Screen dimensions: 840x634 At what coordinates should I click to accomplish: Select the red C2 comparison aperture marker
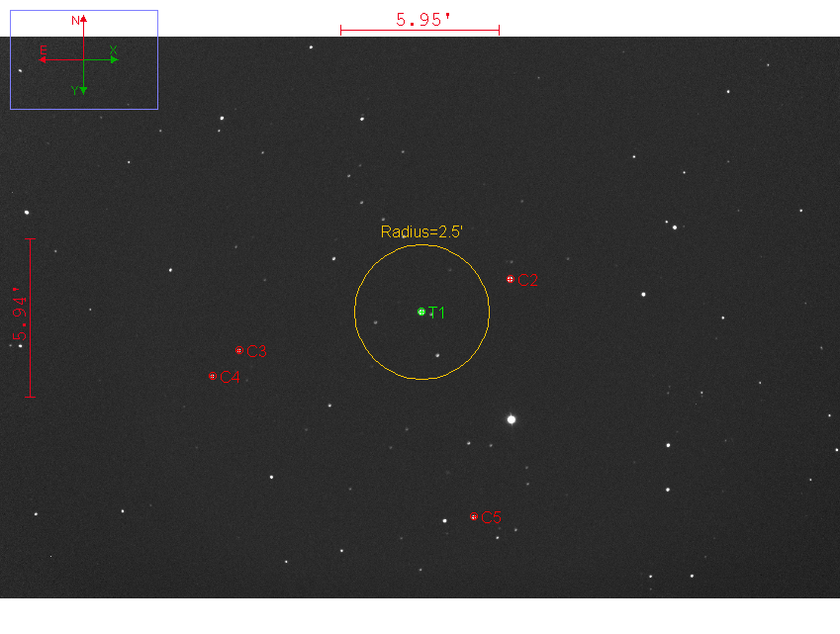click(x=510, y=279)
